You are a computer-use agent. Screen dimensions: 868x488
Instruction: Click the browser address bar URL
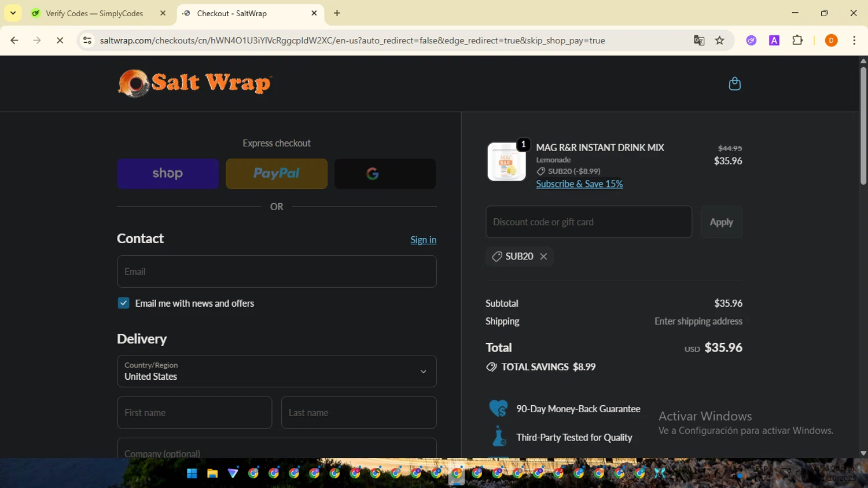pyautogui.click(x=352, y=41)
